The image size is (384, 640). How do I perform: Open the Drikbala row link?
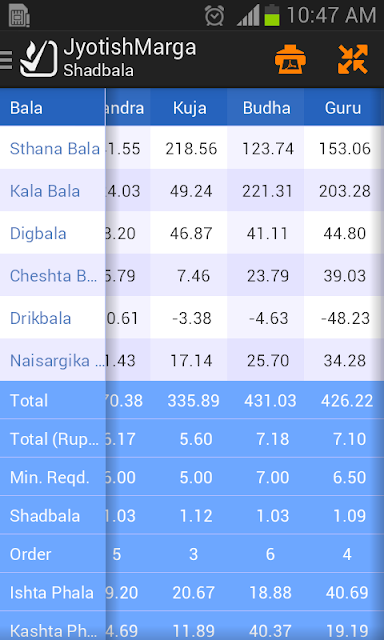click(x=40, y=318)
